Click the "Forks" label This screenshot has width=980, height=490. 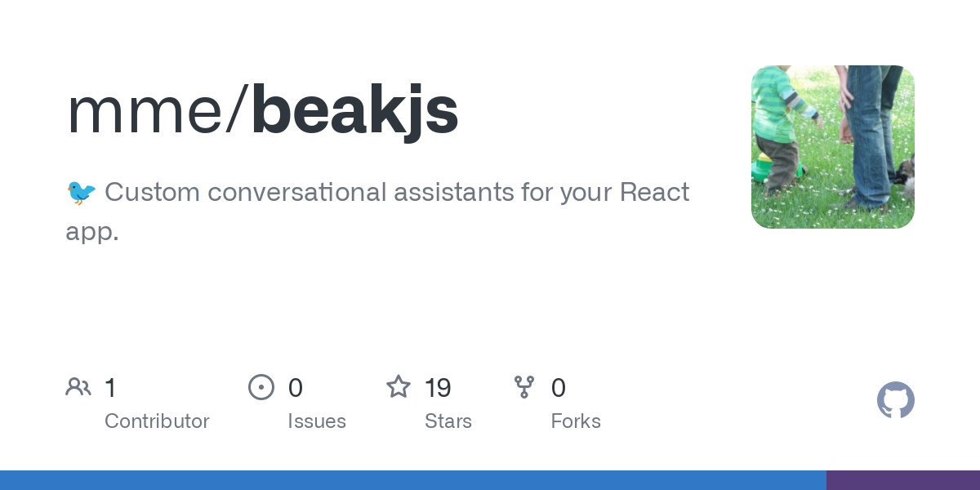click(x=576, y=421)
